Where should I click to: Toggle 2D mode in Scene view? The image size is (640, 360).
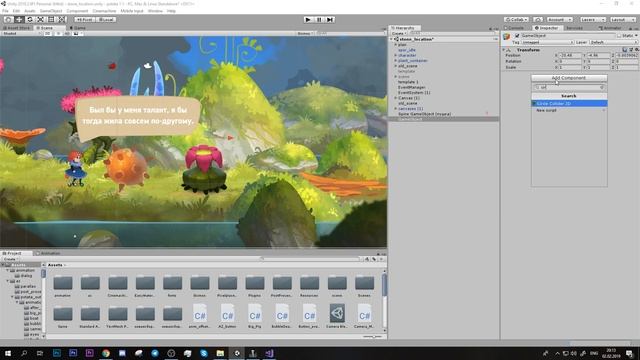pos(48,33)
